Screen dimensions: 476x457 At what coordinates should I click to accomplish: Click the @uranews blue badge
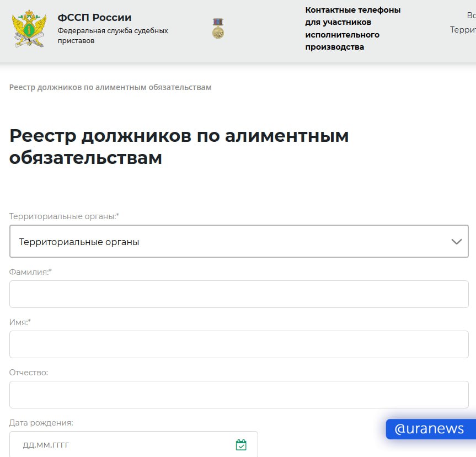coord(429,429)
